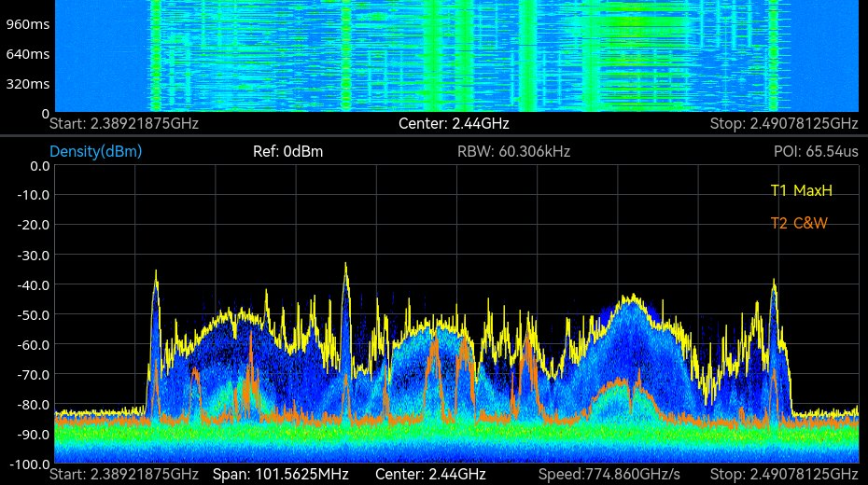Select the 0.0 dBm axis label
868x485 pixels.
39,166
